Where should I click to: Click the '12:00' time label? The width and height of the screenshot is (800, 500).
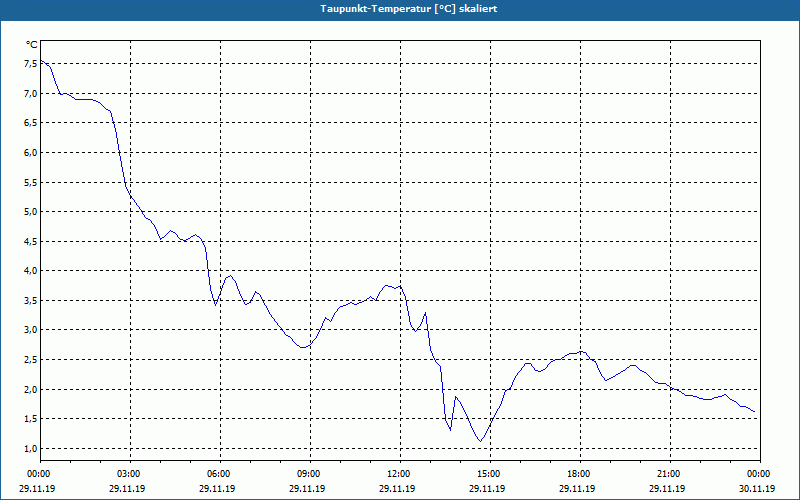(x=400, y=474)
